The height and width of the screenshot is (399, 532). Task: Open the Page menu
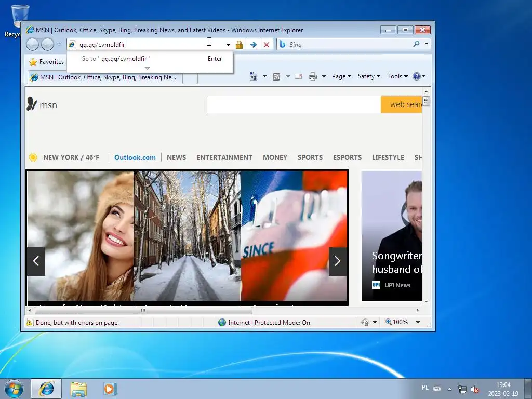(341, 76)
